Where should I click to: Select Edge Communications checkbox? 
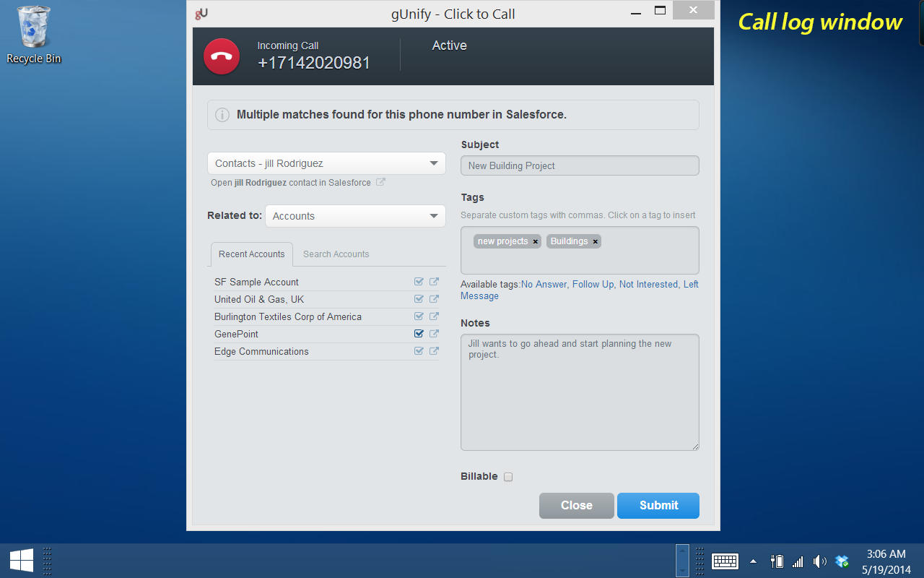419,351
